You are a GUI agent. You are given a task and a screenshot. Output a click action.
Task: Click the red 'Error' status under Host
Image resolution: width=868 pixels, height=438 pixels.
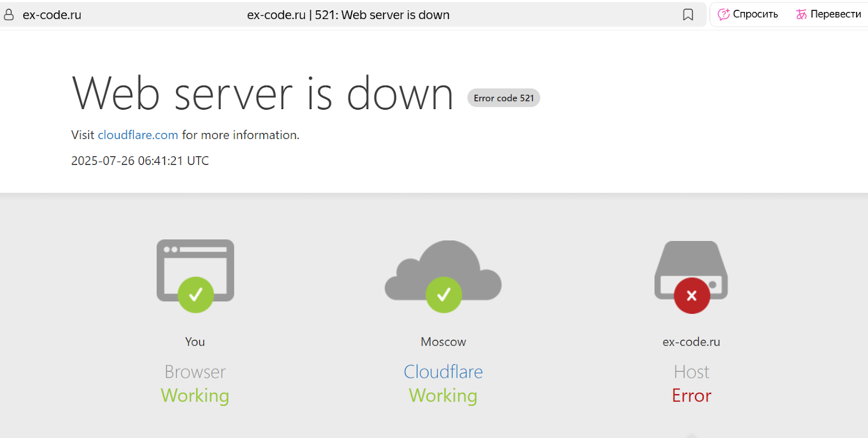[x=691, y=396]
